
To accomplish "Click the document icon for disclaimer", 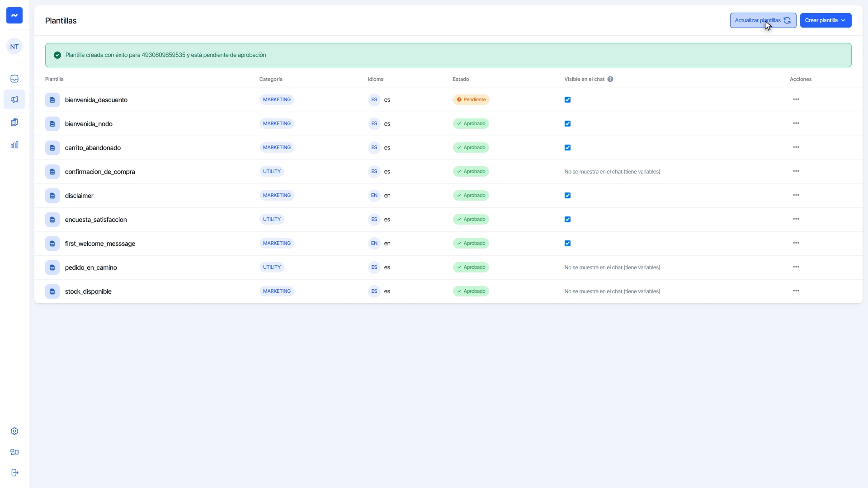I will coord(52,196).
